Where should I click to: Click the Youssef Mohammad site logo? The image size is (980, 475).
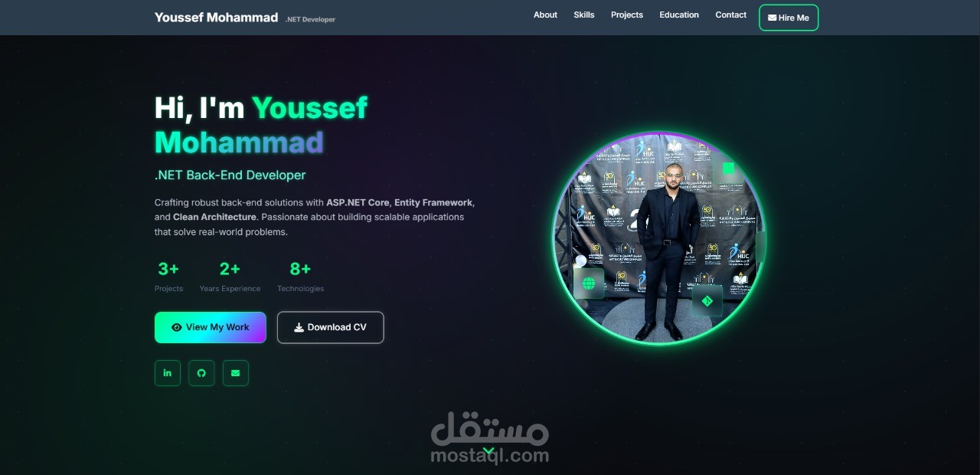[216, 17]
